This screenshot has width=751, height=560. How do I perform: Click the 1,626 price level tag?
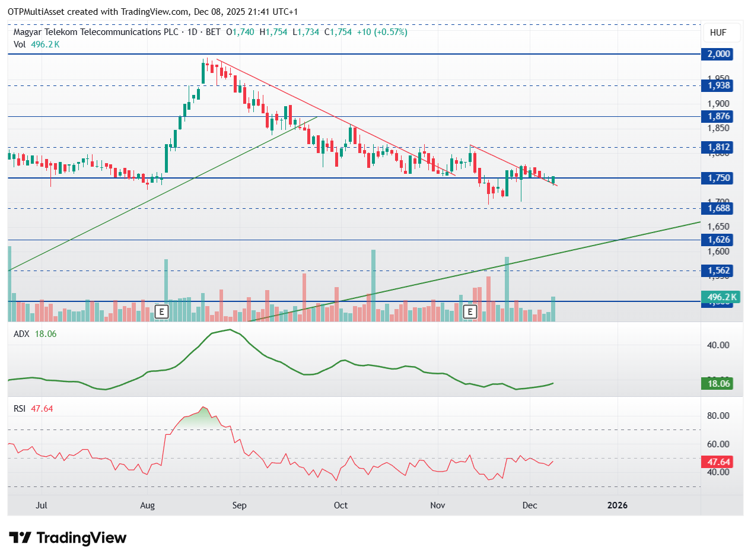coord(717,240)
